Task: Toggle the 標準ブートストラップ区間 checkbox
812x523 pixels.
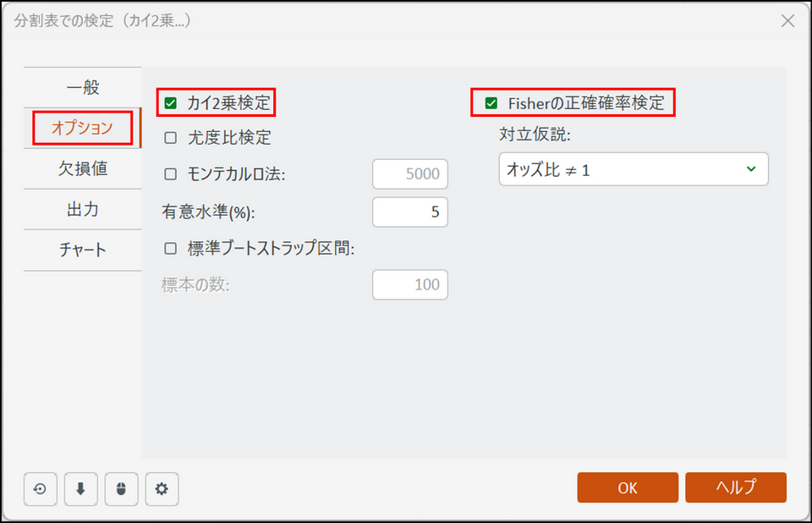Action: 171,249
